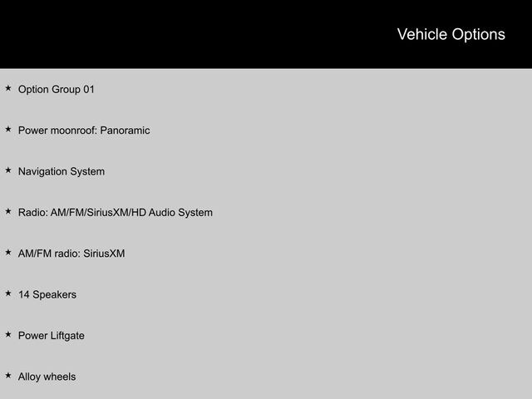
Task: Click the Power moonroof: Panoramic entry
Action: pos(84,131)
